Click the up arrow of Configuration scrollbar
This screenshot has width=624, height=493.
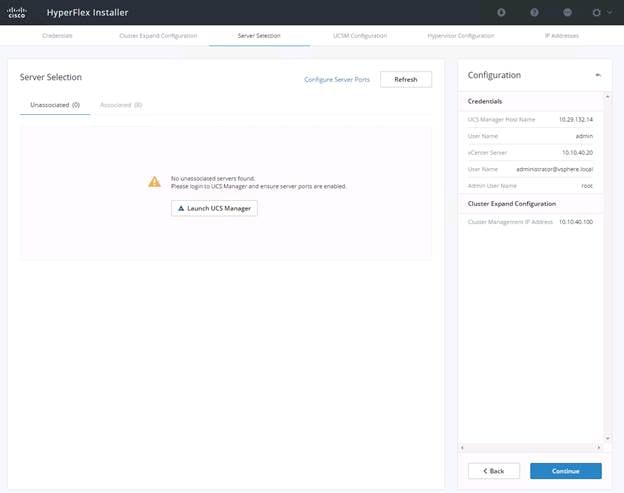click(607, 97)
